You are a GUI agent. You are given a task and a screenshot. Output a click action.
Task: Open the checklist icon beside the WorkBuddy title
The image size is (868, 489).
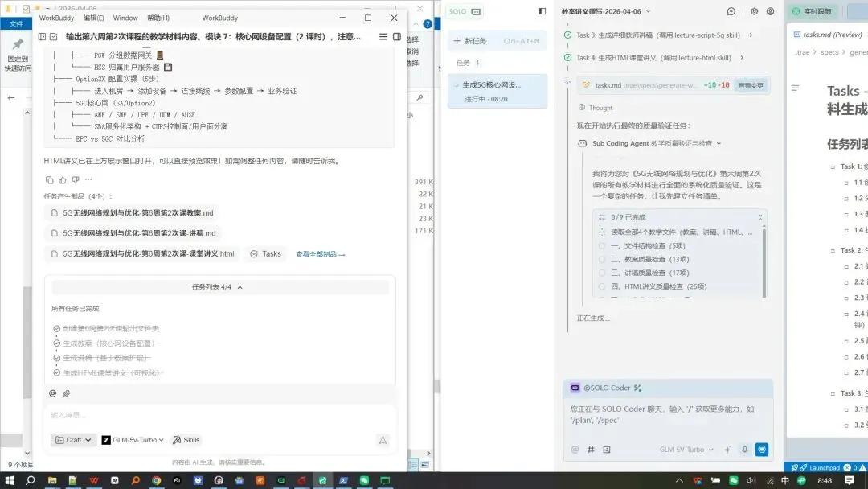coord(54,36)
